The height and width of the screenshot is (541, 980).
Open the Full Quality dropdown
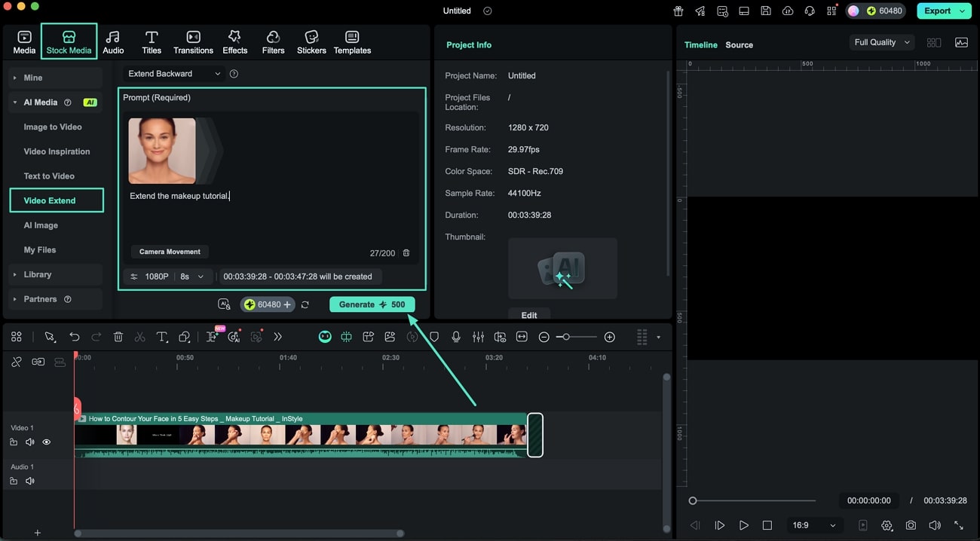[880, 42]
